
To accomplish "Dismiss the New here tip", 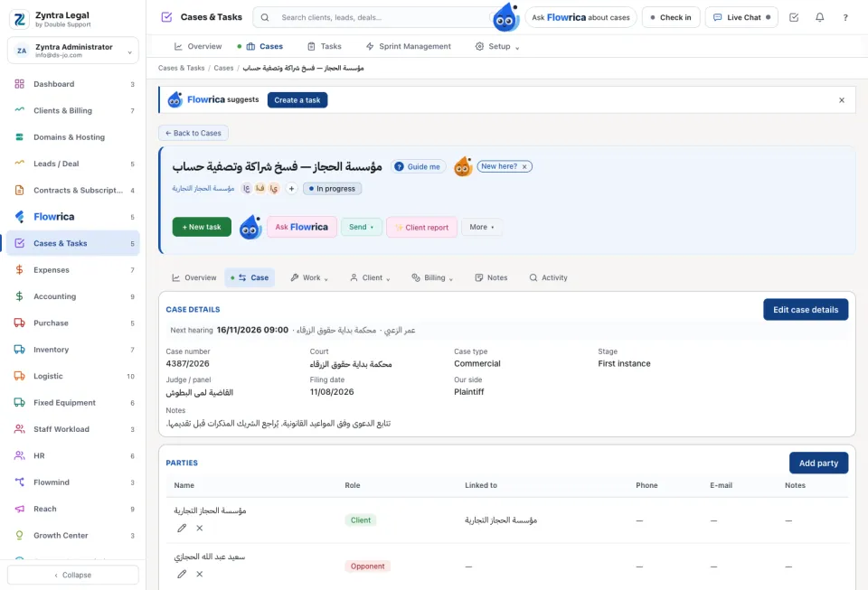I will coord(524,166).
